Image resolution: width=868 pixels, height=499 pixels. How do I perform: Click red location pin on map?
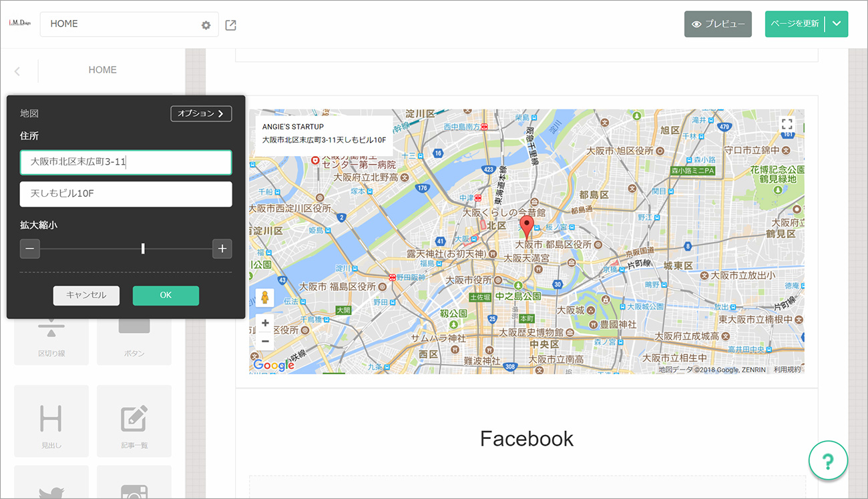tap(527, 227)
